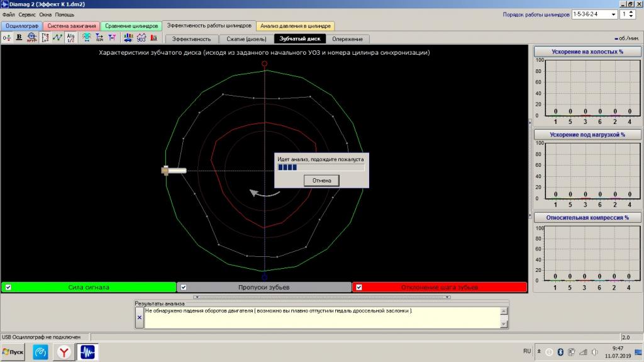Select the Эффективность работы цилиндров tab
Screen dimensions: 644x362
[x=209, y=26]
